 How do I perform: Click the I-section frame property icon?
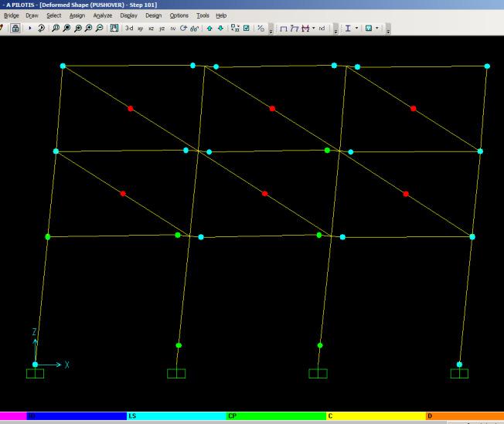coord(348,29)
